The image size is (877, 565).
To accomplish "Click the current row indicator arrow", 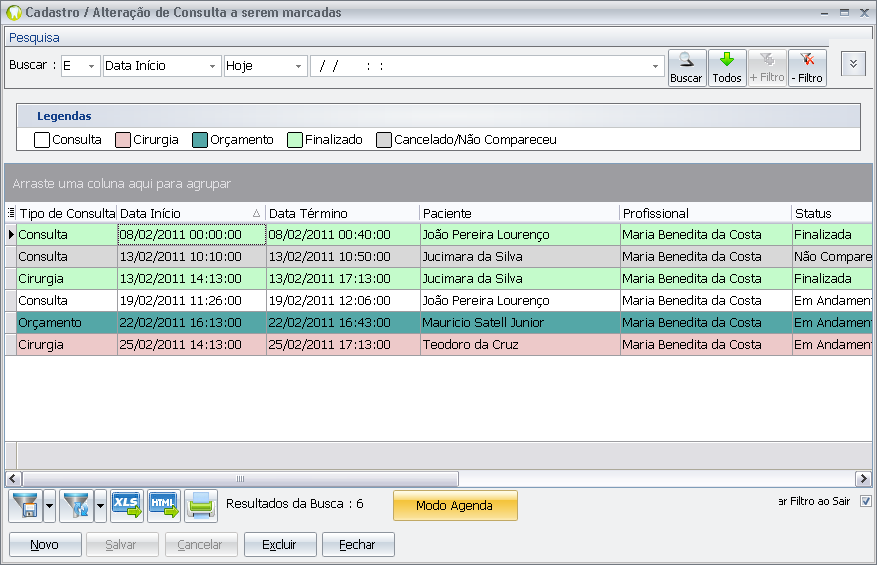I will coord(11,234).
